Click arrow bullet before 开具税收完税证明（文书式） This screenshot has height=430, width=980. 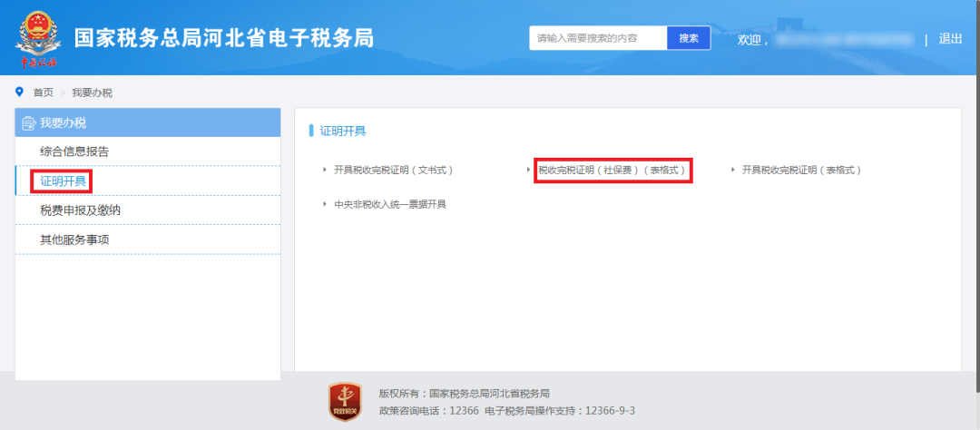(x=324, y=170)
